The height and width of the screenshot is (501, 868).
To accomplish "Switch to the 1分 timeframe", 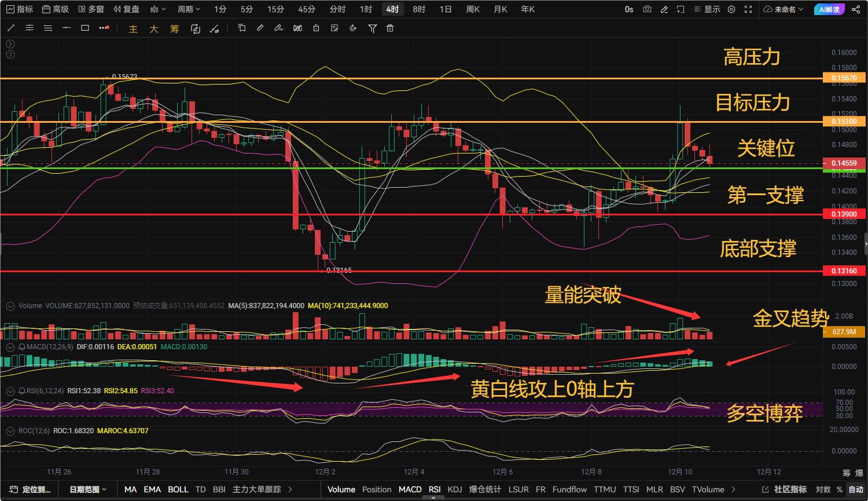I will (x=220, y=9).
